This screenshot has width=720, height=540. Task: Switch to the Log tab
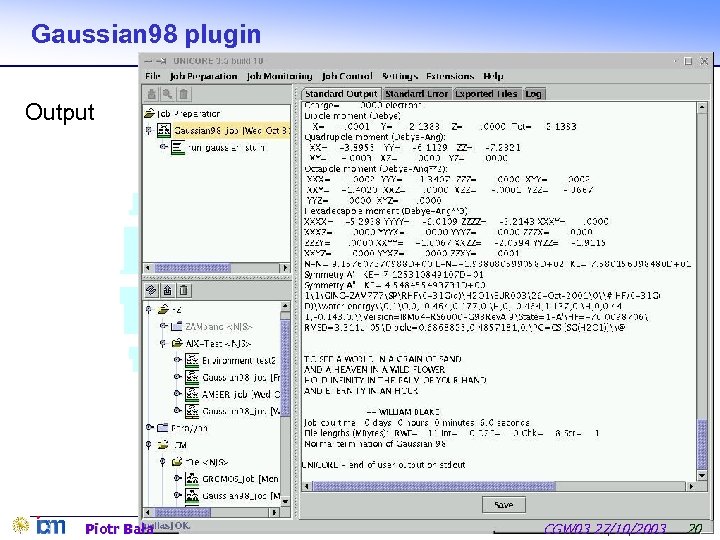533,94
